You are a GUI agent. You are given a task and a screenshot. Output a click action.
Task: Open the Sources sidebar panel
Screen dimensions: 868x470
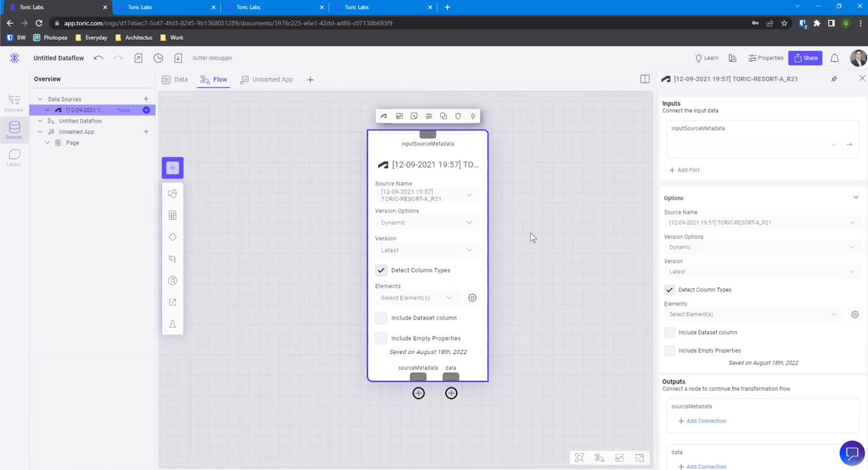14,130
